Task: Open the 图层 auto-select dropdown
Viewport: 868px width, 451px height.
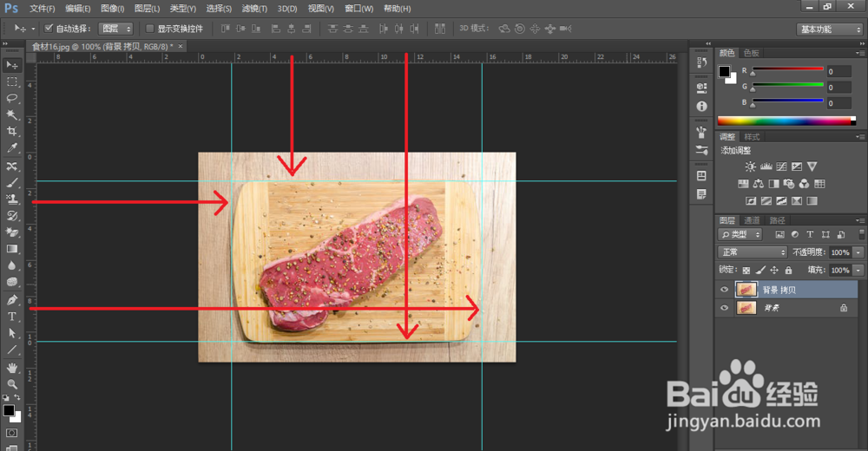Action: tap(115, 29)
